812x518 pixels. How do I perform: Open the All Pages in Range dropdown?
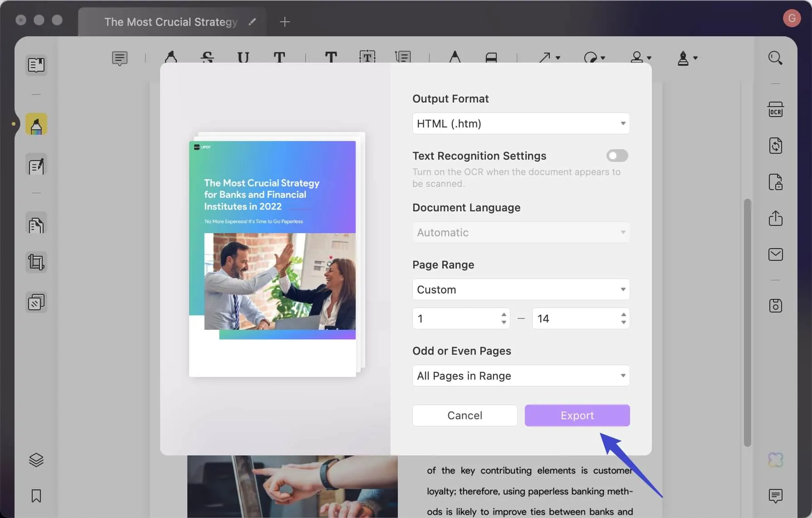pos(520,375)
